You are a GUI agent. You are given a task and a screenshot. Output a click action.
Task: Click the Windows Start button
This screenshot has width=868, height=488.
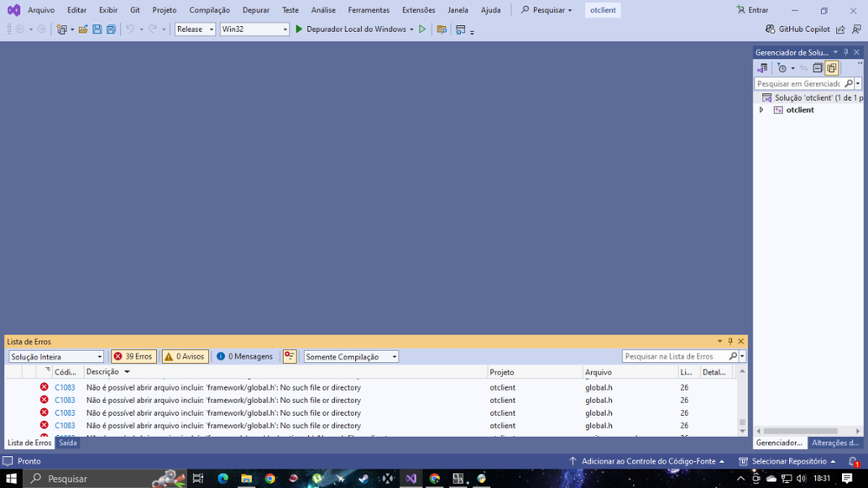[11, 478]
